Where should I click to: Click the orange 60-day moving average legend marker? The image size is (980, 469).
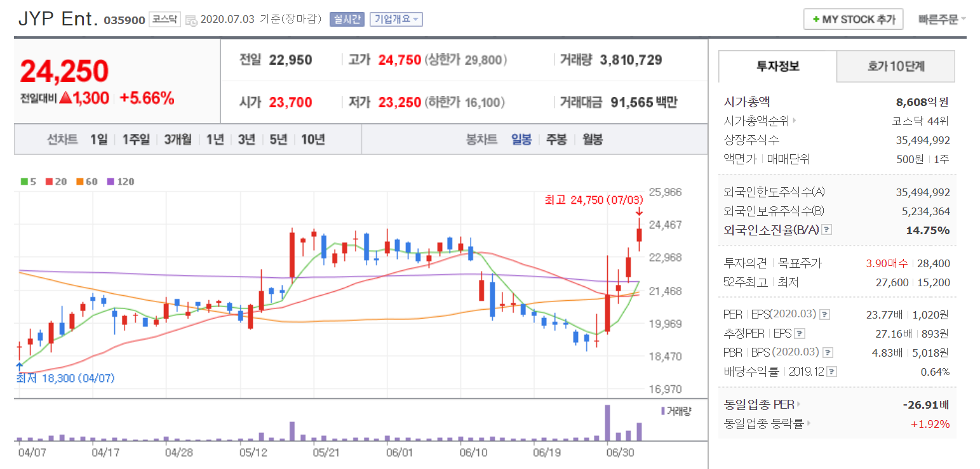point(80,182)
